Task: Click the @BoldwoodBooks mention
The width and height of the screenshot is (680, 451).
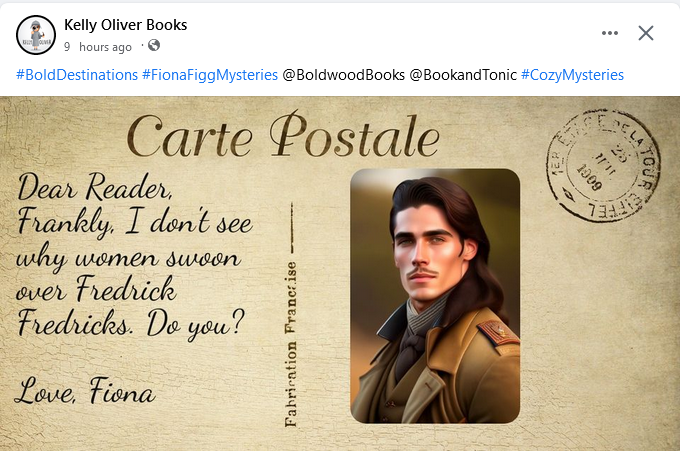Action: tap(343, 75)
